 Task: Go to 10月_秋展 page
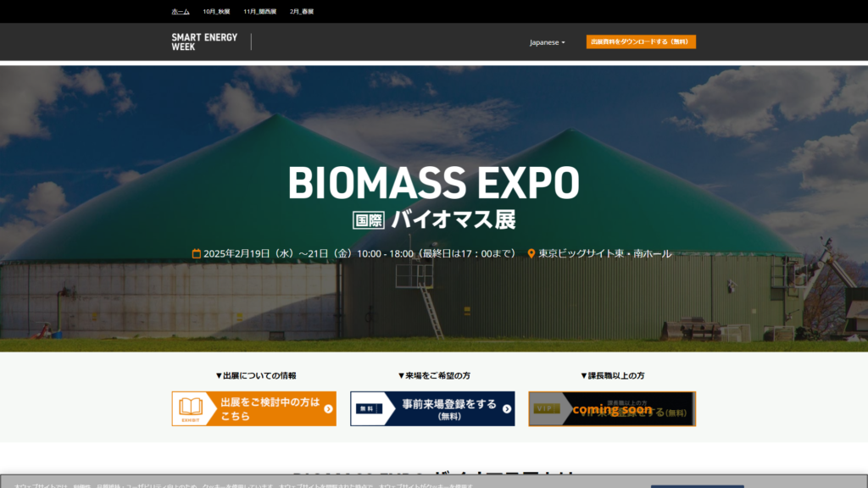coord(216,12)
